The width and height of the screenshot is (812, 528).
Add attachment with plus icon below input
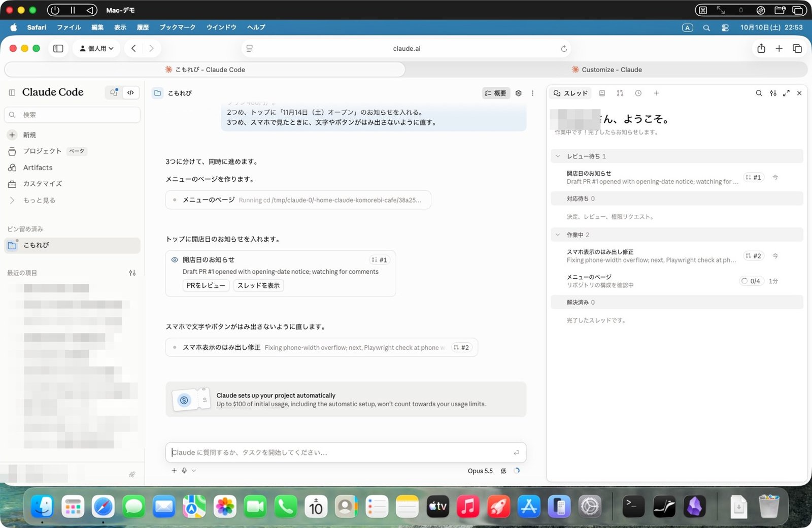174,471
